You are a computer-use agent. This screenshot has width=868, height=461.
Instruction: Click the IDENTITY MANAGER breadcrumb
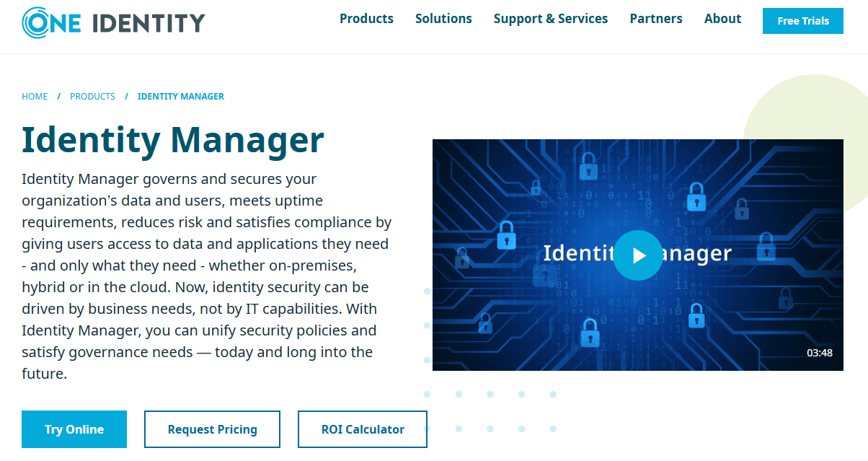[x=181, y=96]
